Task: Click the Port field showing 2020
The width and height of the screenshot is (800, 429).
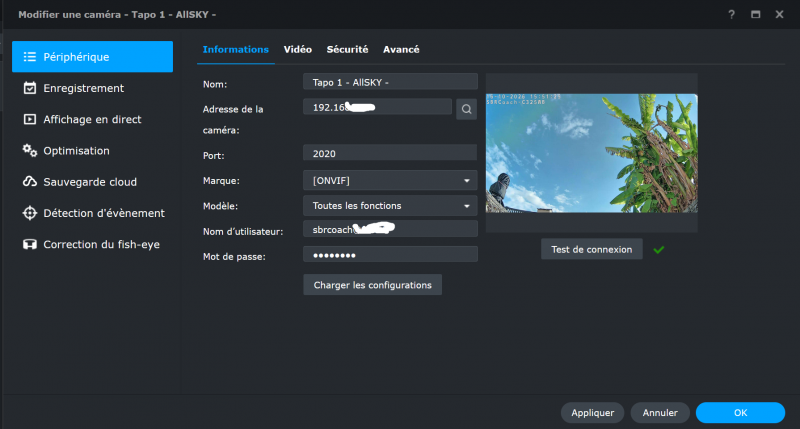Action: click(x=390, y=154)
